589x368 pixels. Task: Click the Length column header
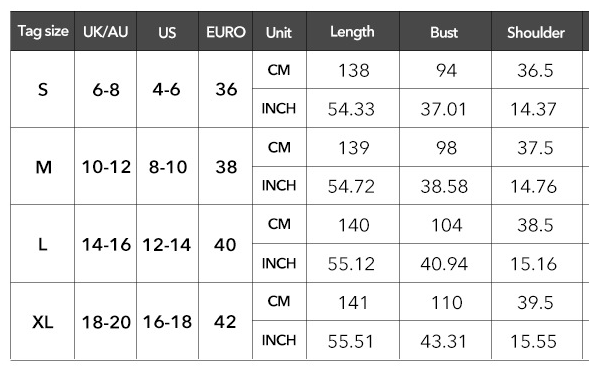pyautogui.click(x=353, y=31)
